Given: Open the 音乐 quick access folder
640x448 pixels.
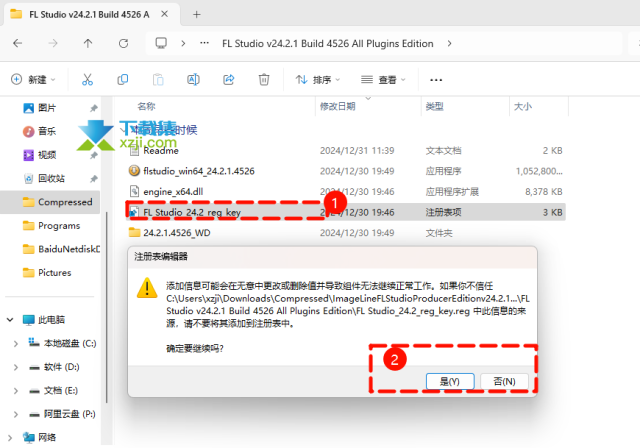Looking at the screenshot, I should [x=40, y=131].
